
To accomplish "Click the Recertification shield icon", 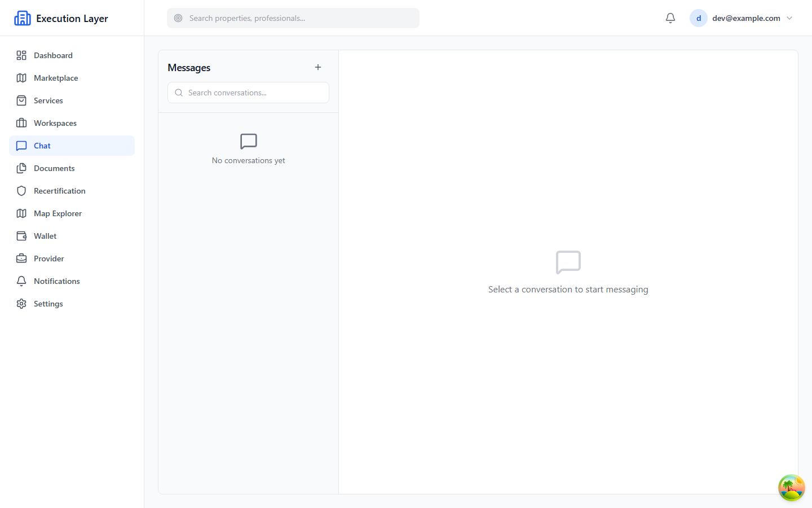I will coord(21,191).
